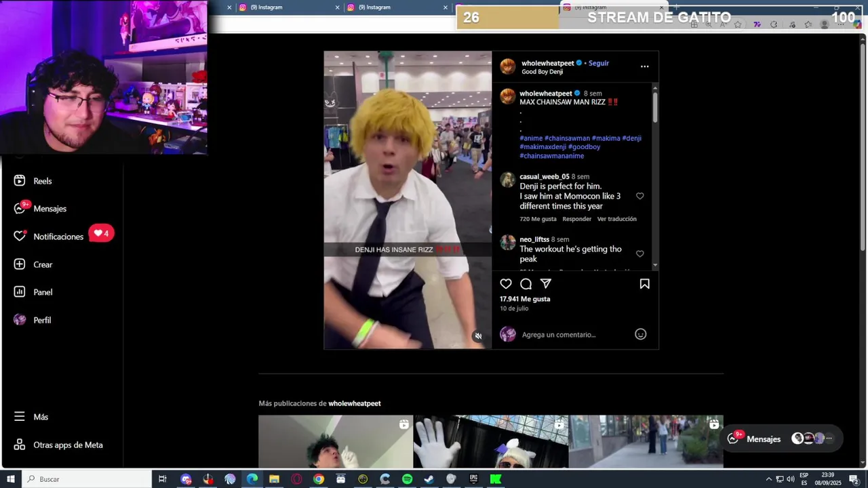Show hidden system tray icons

click(x=768, y=479)
